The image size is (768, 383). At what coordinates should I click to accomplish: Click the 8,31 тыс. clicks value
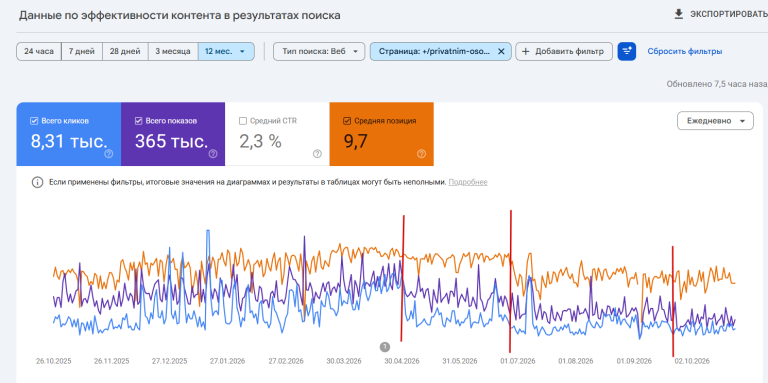coord(69,142)
